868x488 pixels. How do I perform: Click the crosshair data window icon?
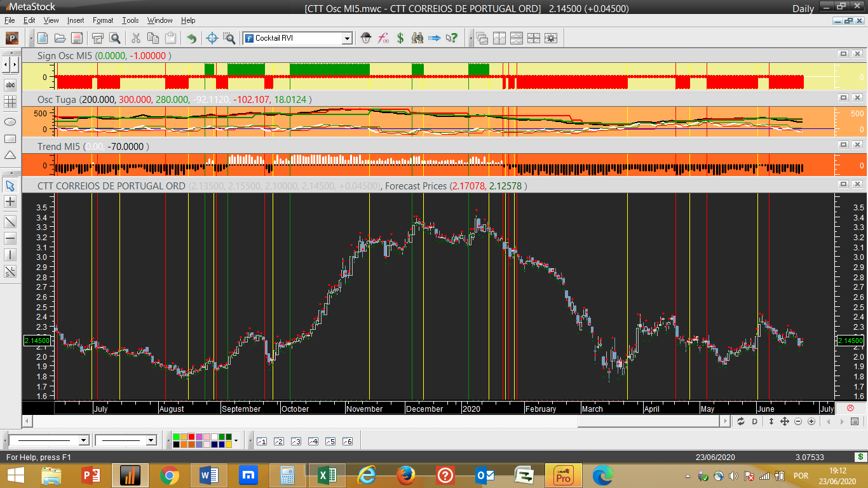click(x=213, y=38)
